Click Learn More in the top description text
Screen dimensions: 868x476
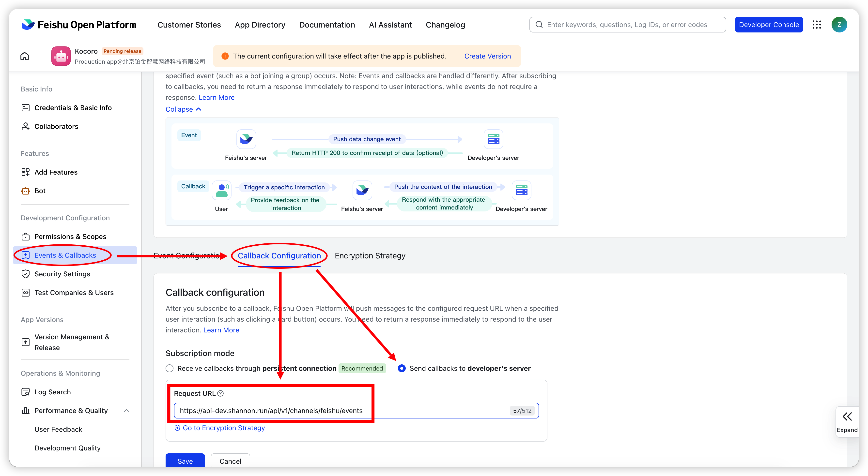pyautogui.click(x=217, y=97)
